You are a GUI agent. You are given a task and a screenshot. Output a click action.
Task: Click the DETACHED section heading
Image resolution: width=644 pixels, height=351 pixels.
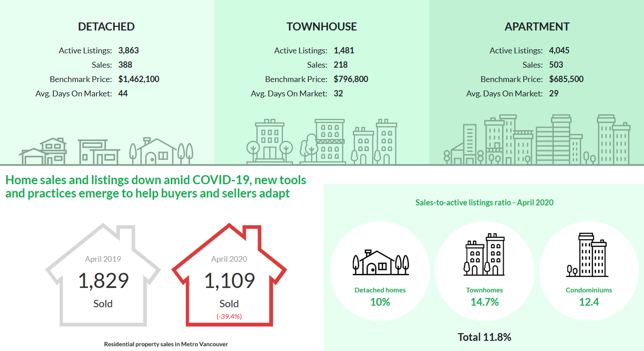(106, 26)
